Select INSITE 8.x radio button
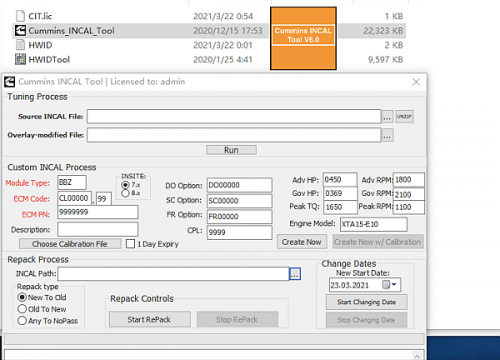 pos(125,193)
